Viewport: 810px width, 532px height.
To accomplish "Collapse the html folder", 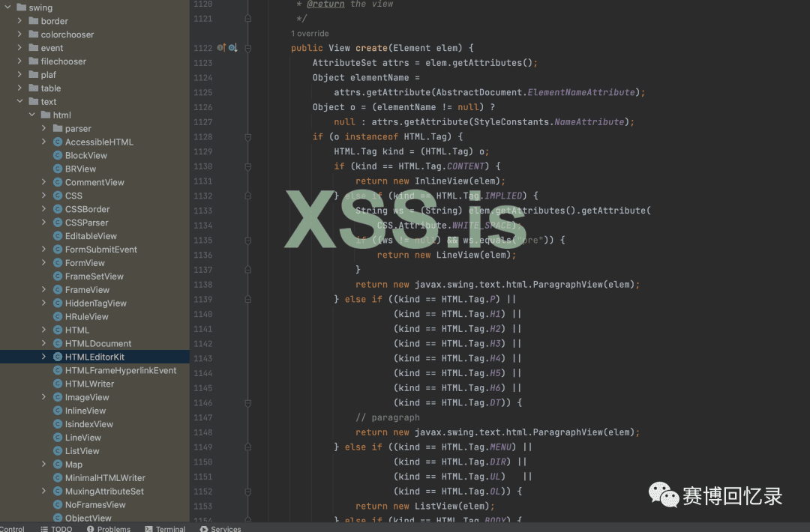I will (32, 115).
